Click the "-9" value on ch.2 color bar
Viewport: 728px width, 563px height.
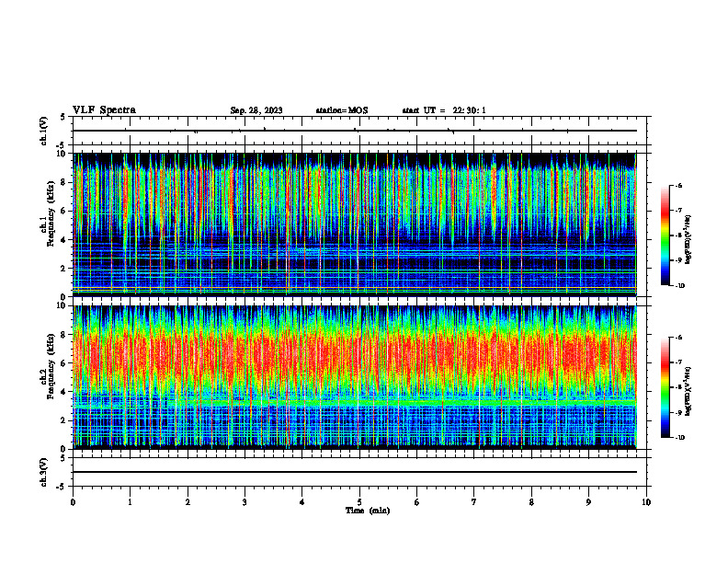[678, 412]
